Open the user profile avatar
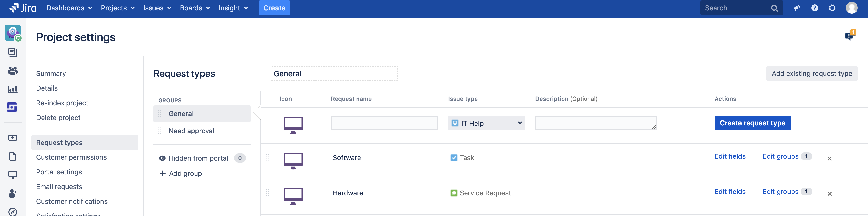This screenshot has height=216, width=868. tap(851, 8)
